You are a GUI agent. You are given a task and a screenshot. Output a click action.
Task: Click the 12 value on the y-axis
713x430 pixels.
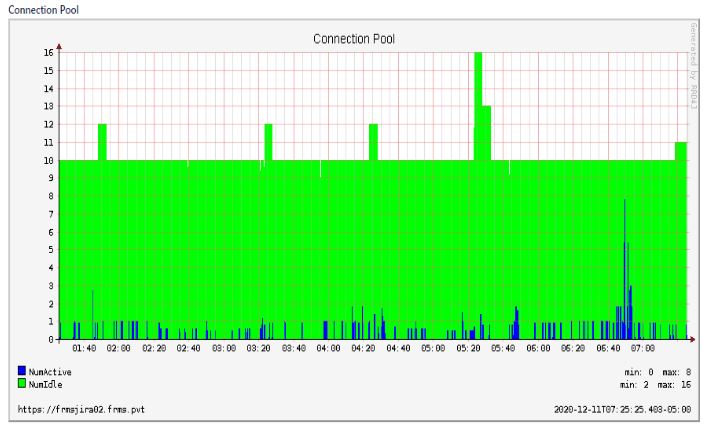point(49,125)
